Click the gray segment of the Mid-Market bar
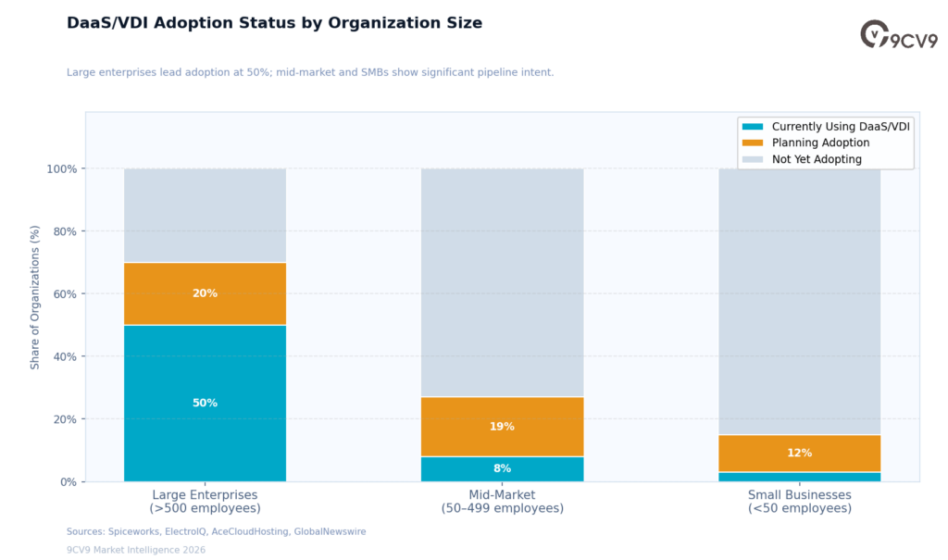The width and height of the screenshot is (948, 560). [503, 282]
